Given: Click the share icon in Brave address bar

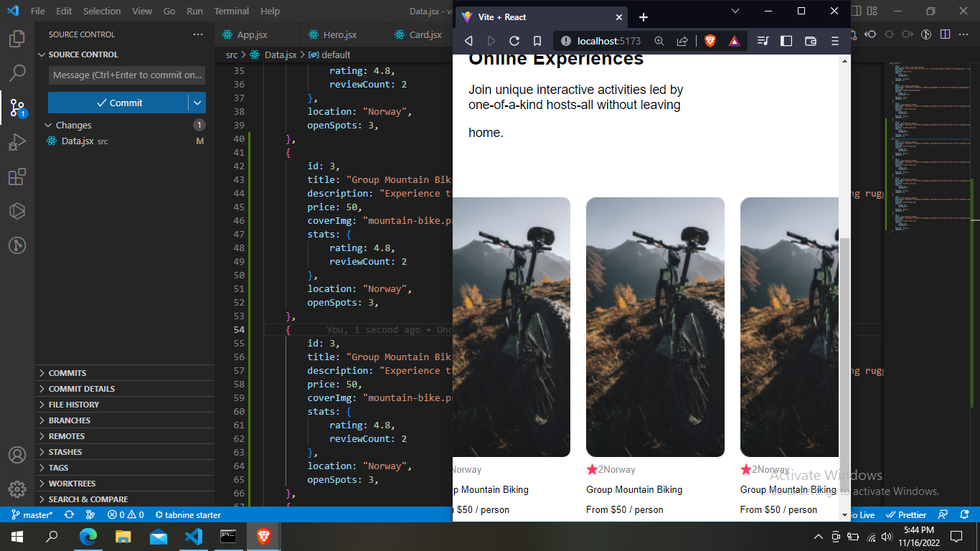Looking at the screenshot, I should (682, 41).
